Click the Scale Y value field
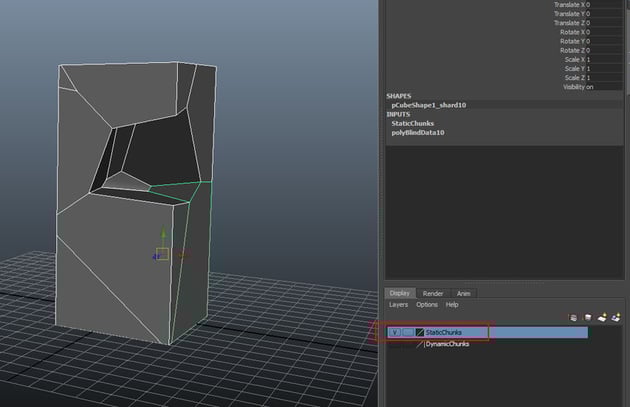The width and height of the screenshot is (630, 407). [604, 69]
